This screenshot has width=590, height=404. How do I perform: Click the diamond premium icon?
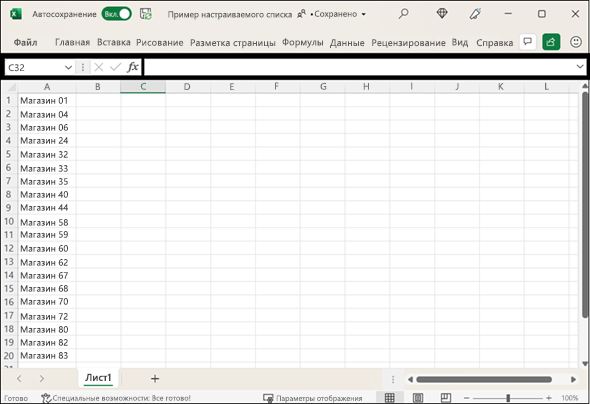click(x=442, y=14)
